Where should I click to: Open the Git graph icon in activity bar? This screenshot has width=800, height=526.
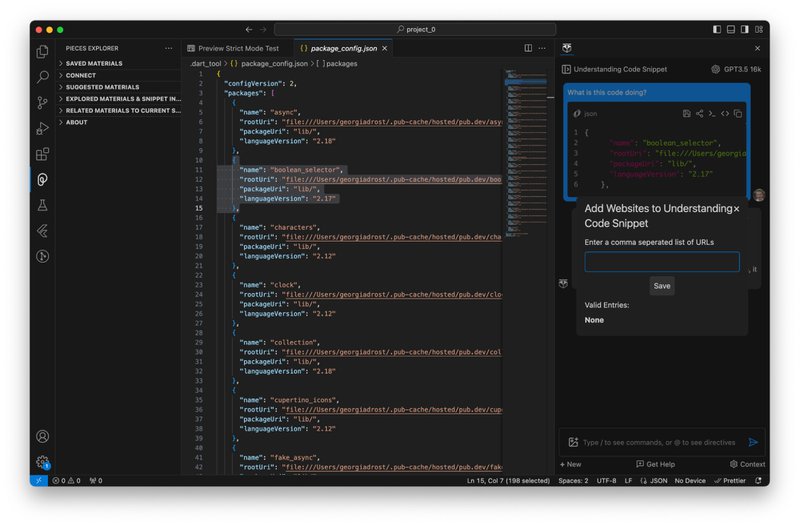pyautogui.click(x=43, y=256)
